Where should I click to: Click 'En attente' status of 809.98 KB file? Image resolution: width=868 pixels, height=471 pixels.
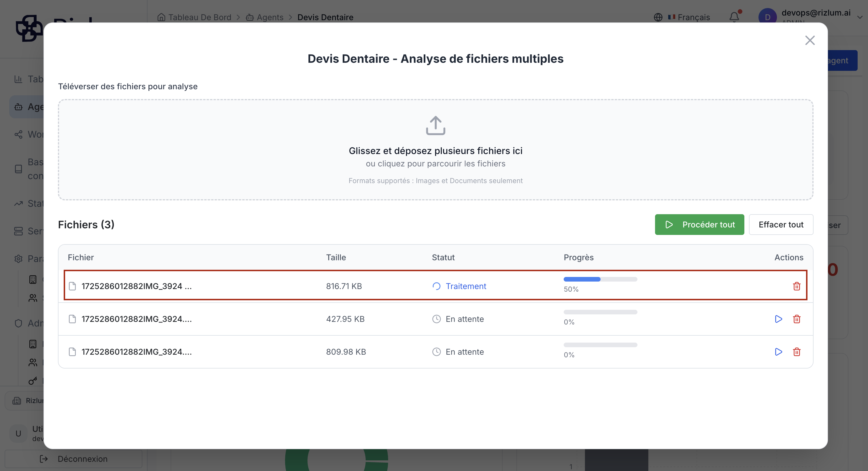click(465, 352)
